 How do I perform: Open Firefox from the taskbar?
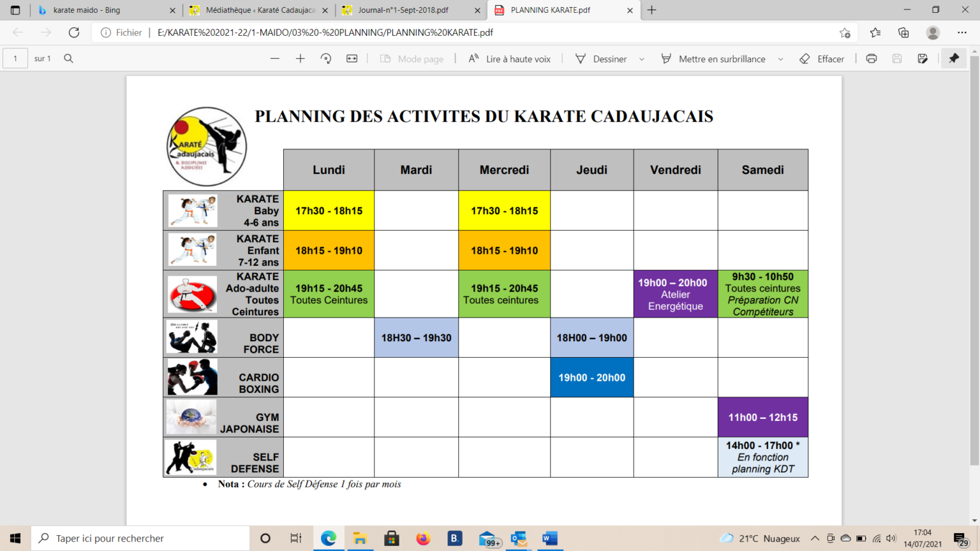click(x=423, y=538)
